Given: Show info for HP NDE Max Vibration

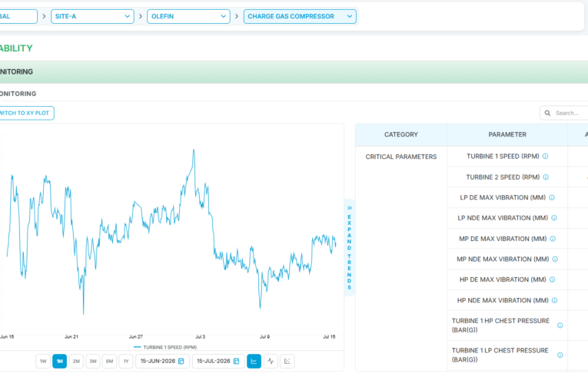Looking at the screenshot, I should click(x=555, y=300).
